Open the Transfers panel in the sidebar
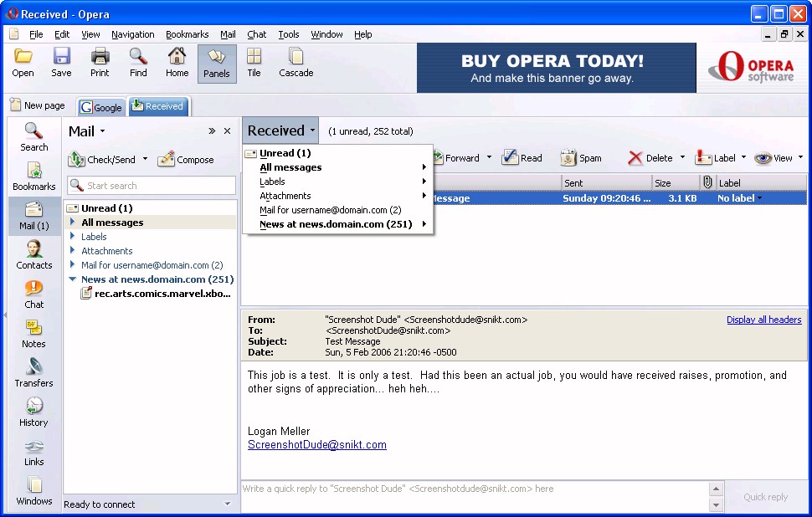The height and width of the screenshot is (517, 812). click(34, 373)
